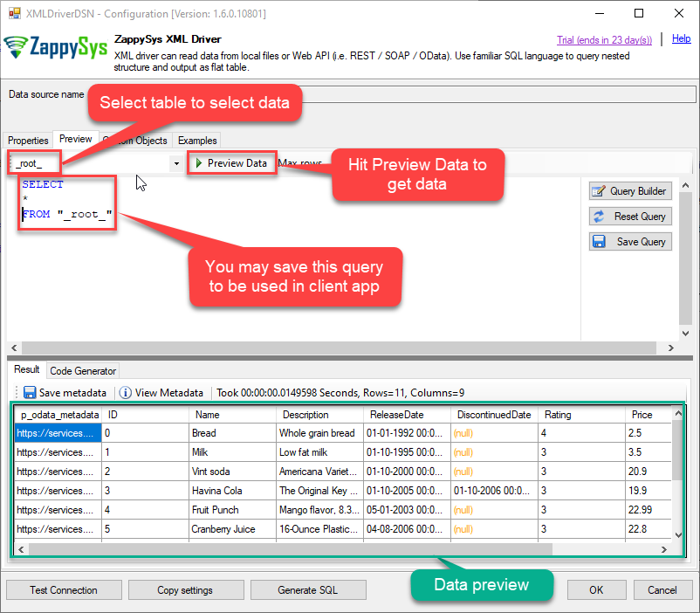Screen dimensions: 700x613
Task: Click the data grid scroll left arrow
Action: [21, 549]
